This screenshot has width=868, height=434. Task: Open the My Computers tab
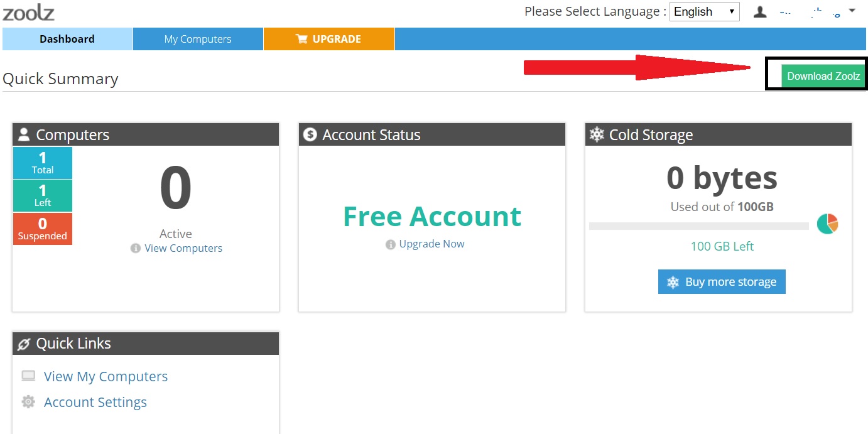pyautogui.click(x=198, y=39)
